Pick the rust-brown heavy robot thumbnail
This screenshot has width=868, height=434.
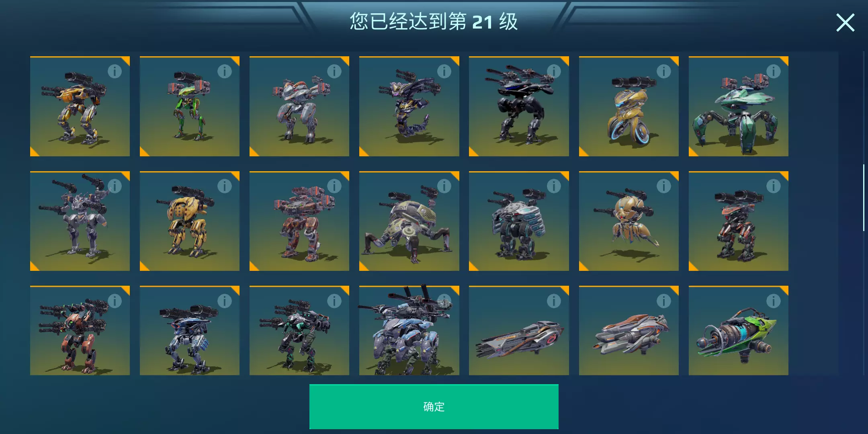pyautogui.click(x=299, y=221)
